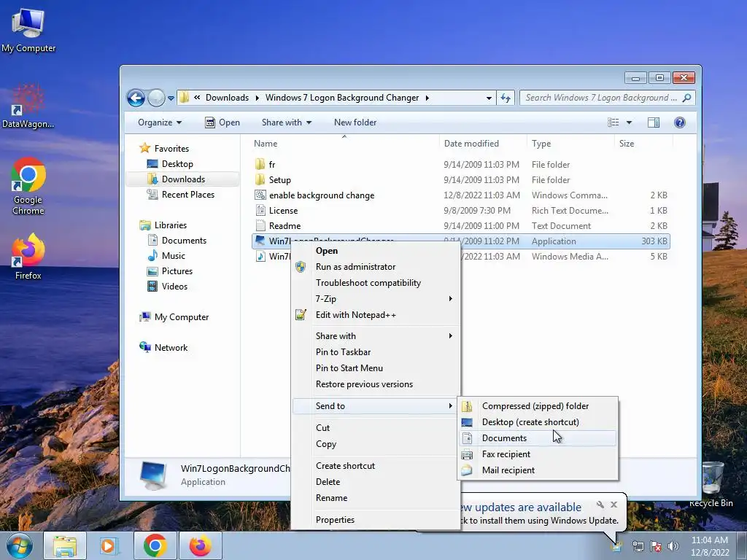
Task: Send to Mail recipient
Action: tap(538, 470)
